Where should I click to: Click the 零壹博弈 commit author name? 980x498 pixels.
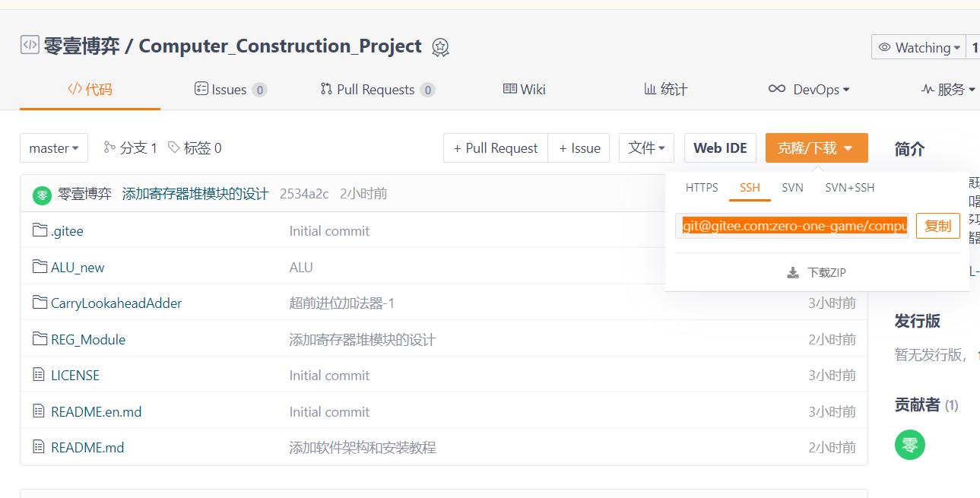click(x=85, y=194)
